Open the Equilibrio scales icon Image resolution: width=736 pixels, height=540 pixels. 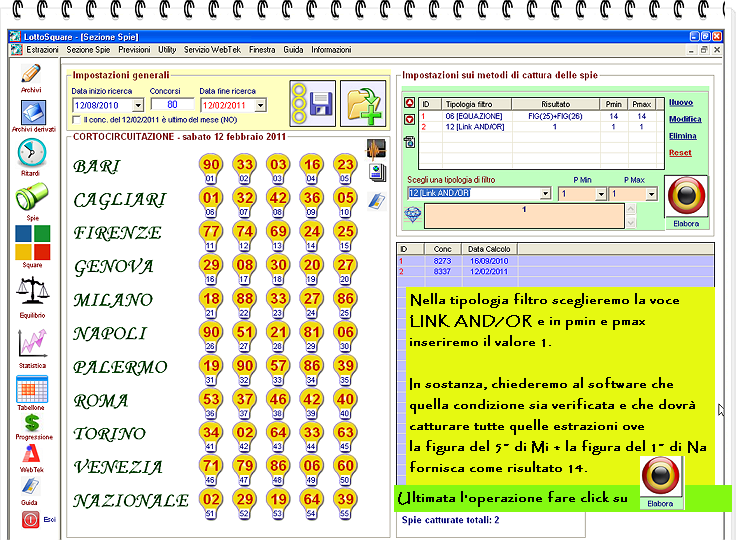(x=32, y=291)
